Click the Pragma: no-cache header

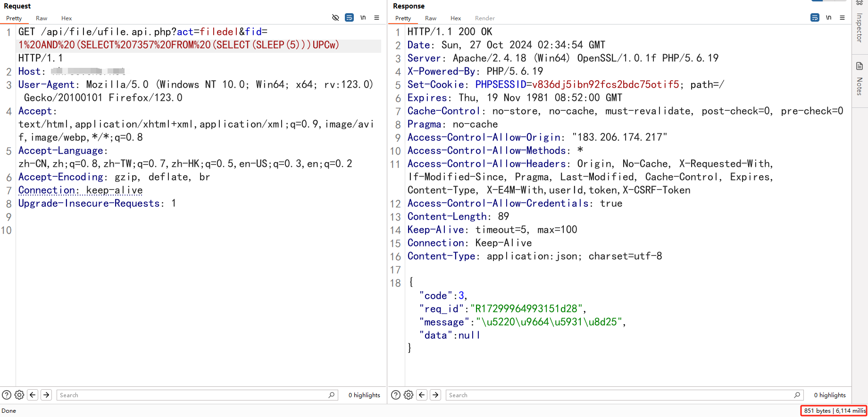point(452,124)
